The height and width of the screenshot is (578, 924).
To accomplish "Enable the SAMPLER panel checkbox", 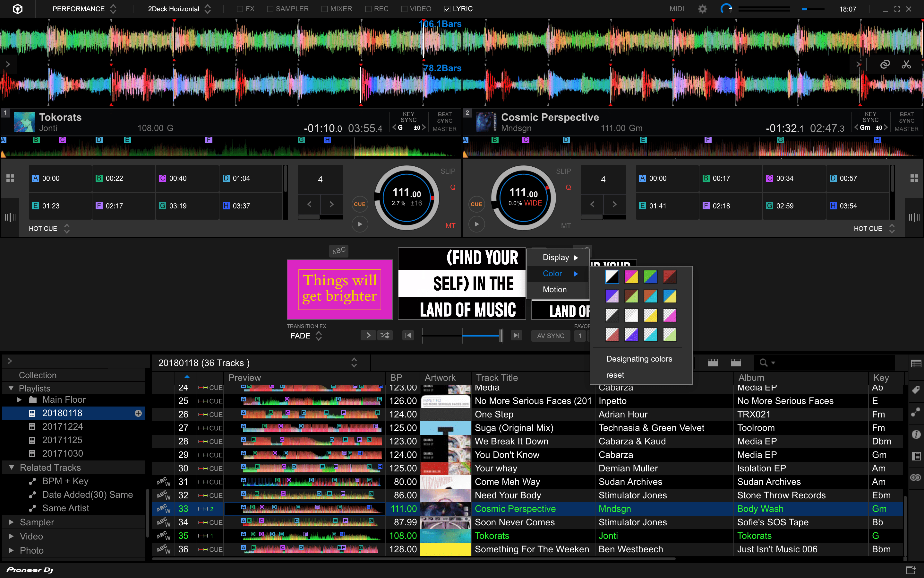I will click(x=270, y=9).
